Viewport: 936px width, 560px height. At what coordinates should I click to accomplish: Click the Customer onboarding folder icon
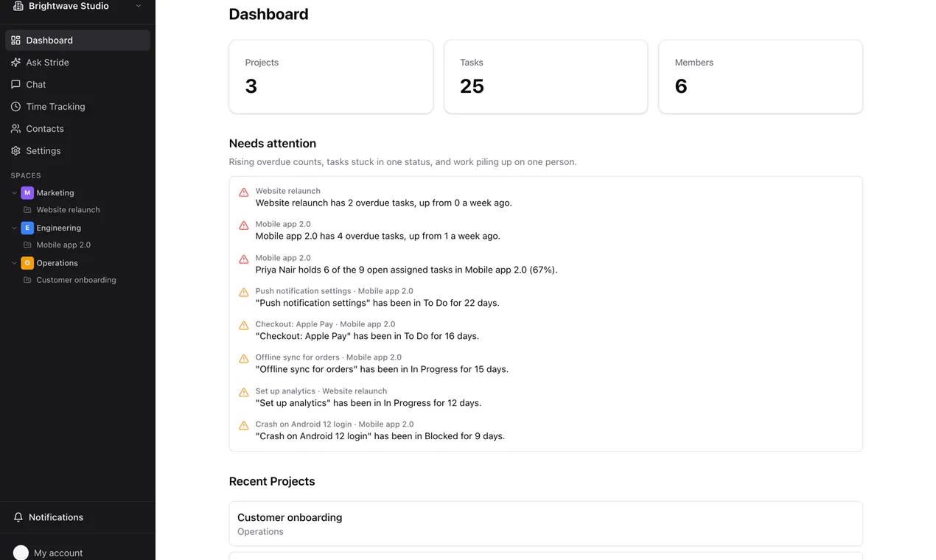pyautogui.click(x=27, y=280)
